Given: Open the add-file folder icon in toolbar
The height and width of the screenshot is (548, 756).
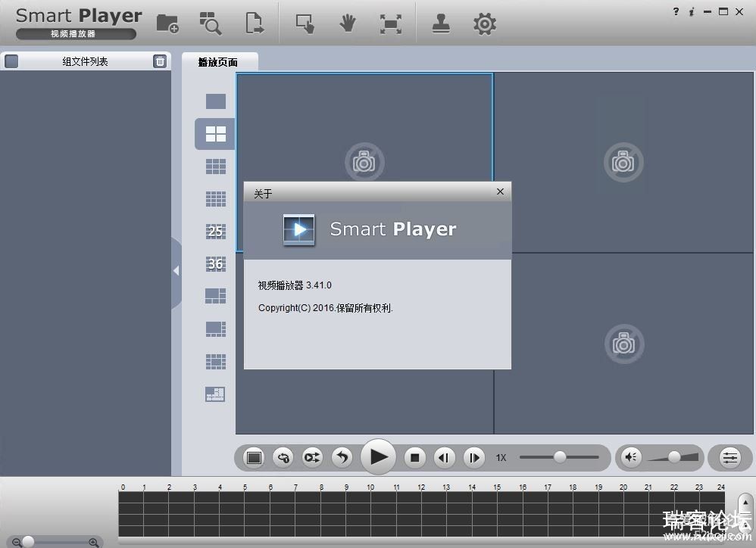Looking at the screenshot, I should point(167,23).
